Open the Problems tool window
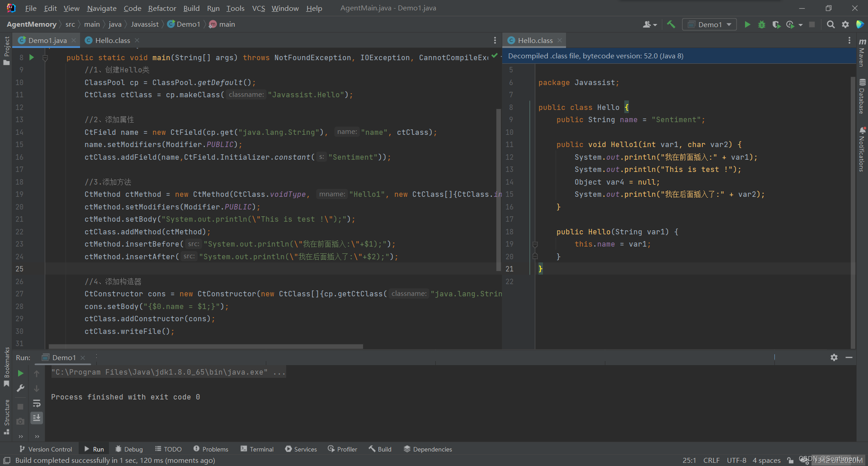This screenshot has height=466, width=868. tap(211, 449)
